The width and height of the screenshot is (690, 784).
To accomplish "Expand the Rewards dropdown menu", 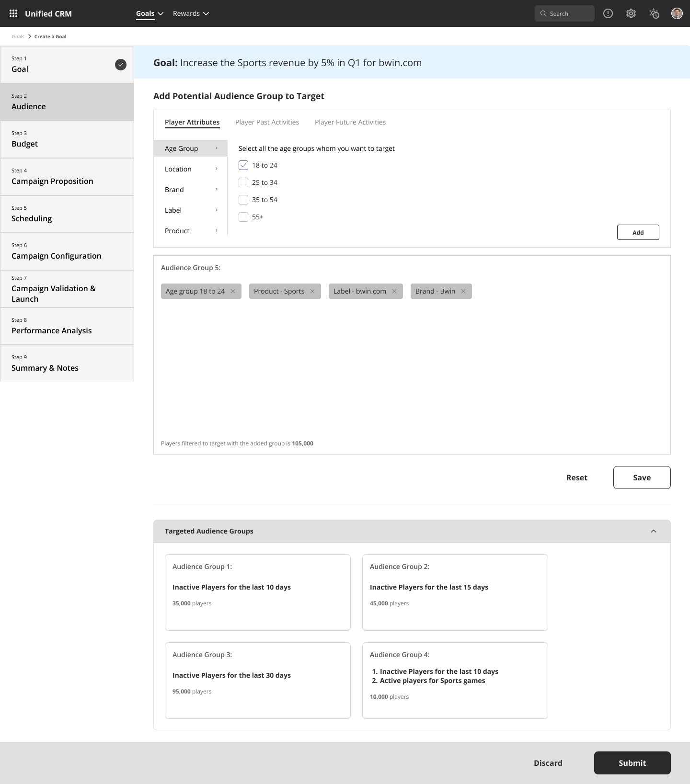I will pyautogui.click(x=191, y=13).
